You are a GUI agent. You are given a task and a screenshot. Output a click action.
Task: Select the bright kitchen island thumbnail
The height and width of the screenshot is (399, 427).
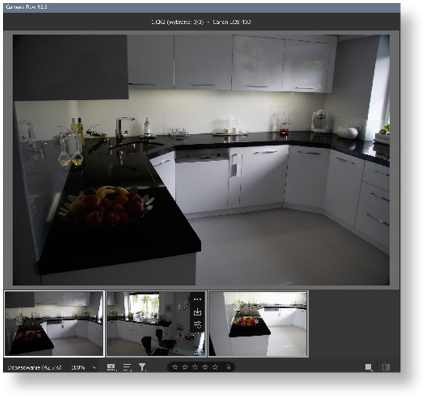tap(258, 323)
